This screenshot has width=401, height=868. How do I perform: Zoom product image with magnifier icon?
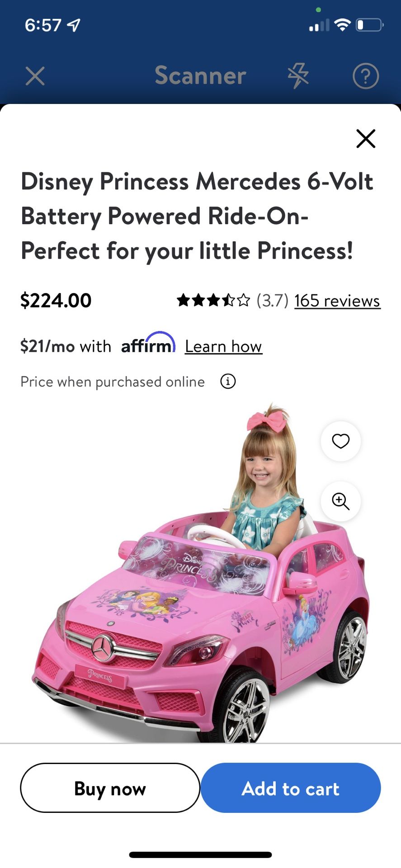(x=341, y=501)
